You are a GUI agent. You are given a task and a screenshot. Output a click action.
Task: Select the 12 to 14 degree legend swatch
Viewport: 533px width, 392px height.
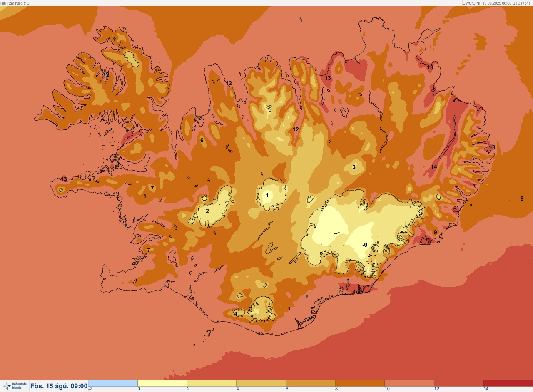click(x=458, y=383)
